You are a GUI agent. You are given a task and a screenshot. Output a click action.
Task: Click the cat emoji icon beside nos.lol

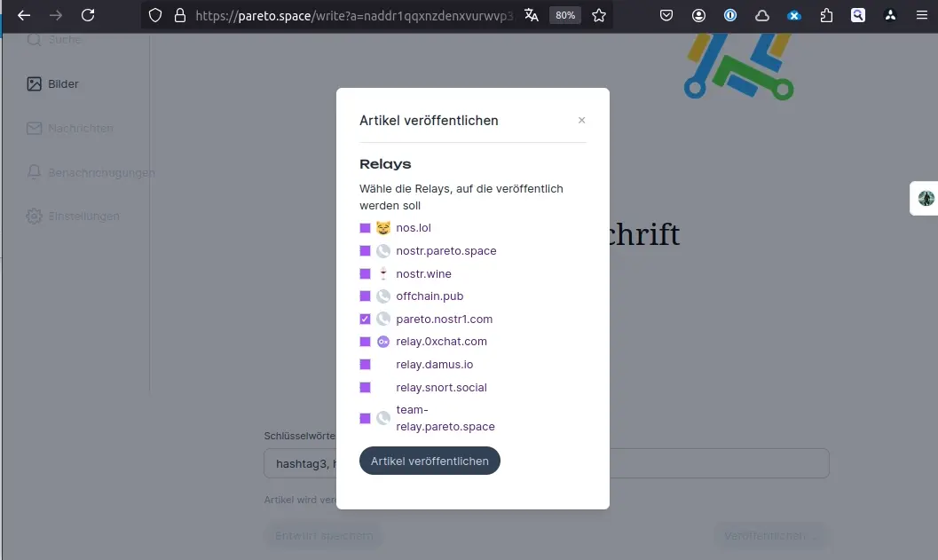point(383,228)
